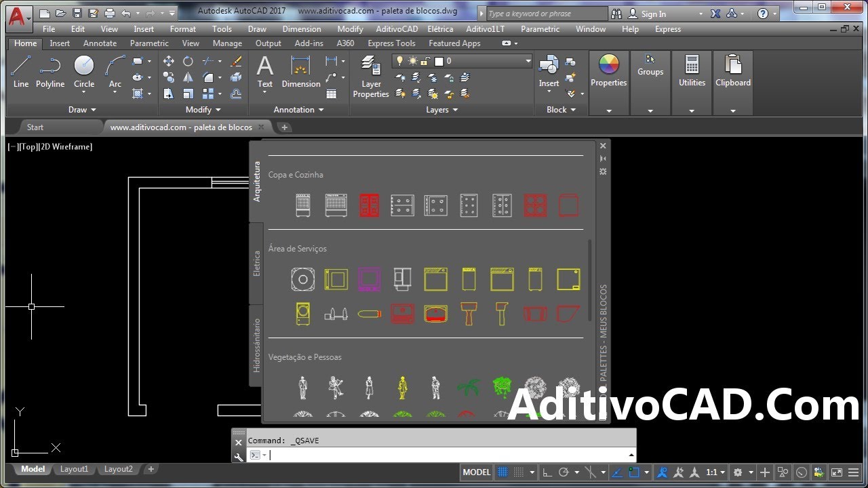
Task: Open the Hidrossanitario palette tab
Action: coord(256,346)
